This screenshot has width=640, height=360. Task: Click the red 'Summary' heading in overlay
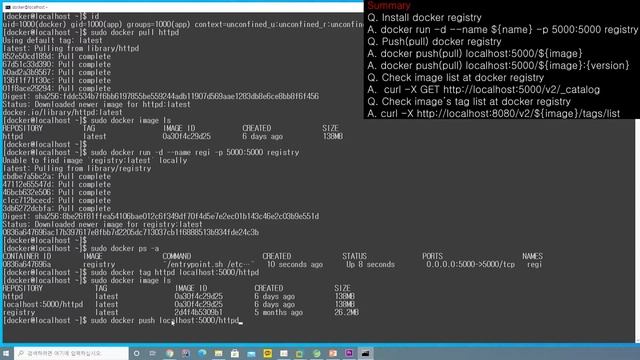coord(389,6)
